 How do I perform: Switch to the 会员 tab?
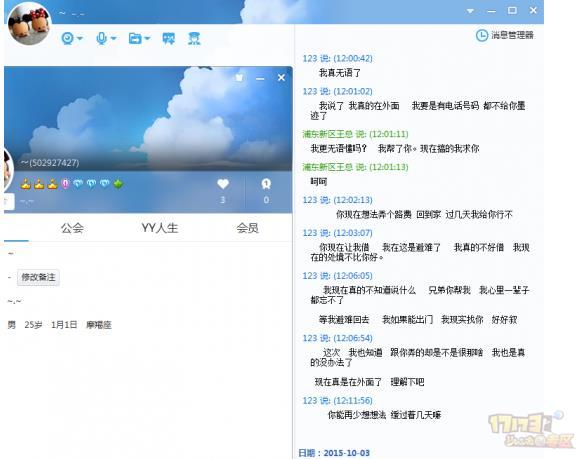coord(248,228)
